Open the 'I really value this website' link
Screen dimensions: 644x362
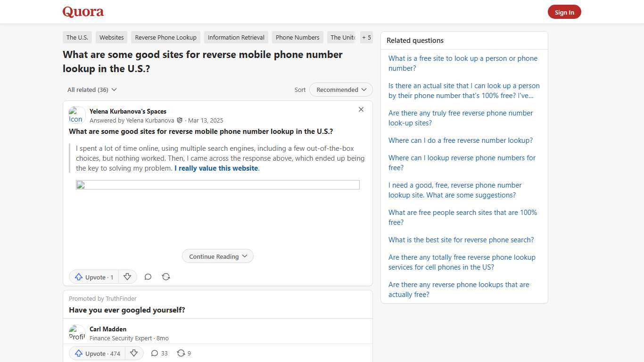pos(215,168)
